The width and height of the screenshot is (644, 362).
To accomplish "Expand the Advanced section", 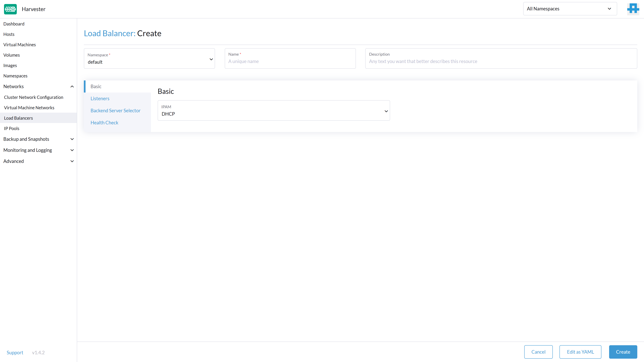I will coord(72,161).
